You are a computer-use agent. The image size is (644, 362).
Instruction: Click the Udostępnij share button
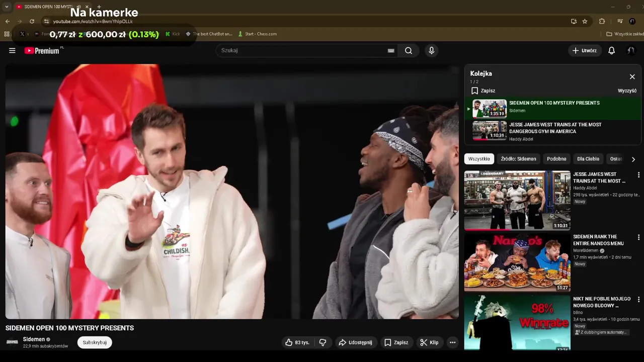[355, 342]
